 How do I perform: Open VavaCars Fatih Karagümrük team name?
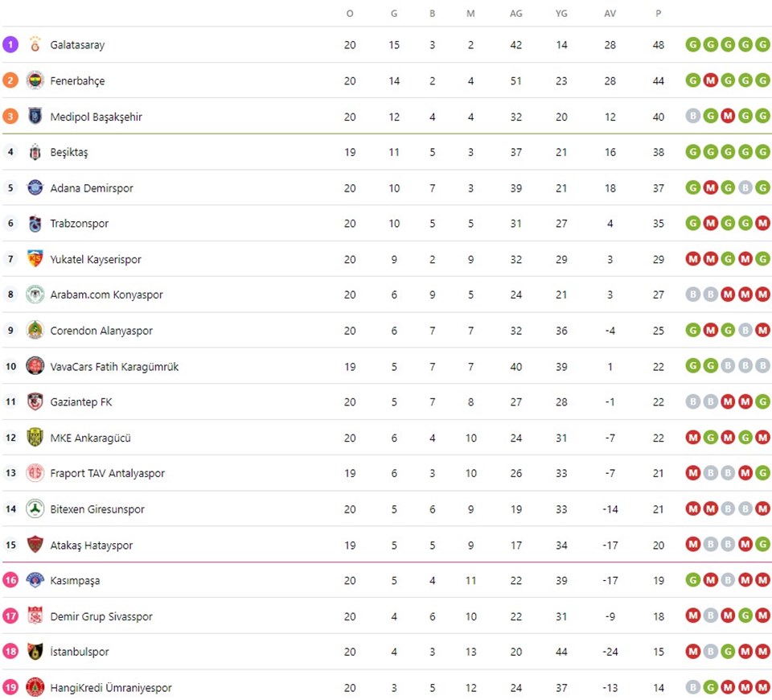114,367
